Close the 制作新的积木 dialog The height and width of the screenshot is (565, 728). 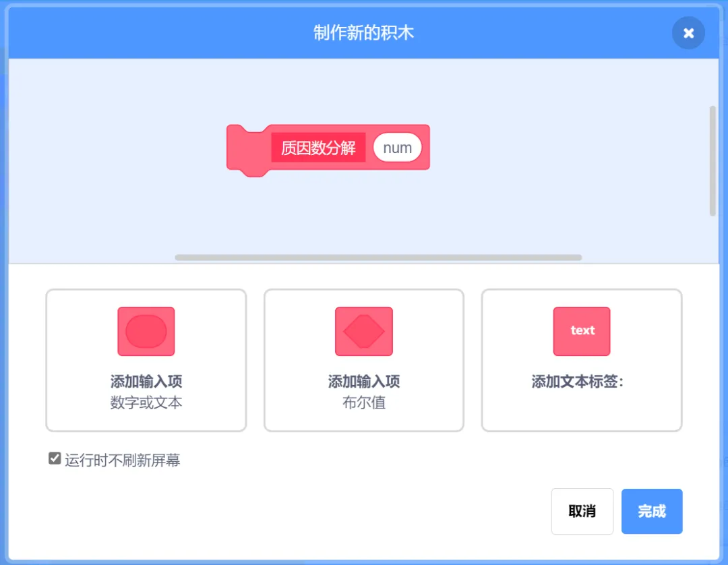[688, 33]
